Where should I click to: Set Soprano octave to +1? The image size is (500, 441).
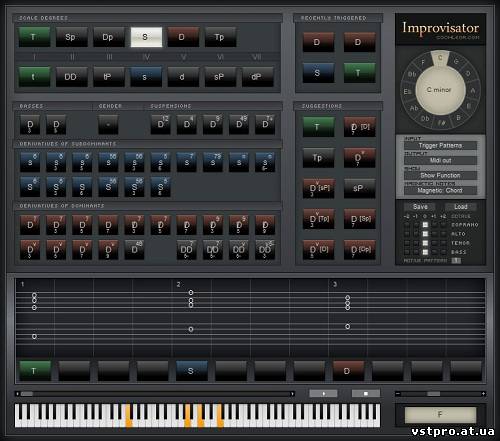tap(434, 225)
